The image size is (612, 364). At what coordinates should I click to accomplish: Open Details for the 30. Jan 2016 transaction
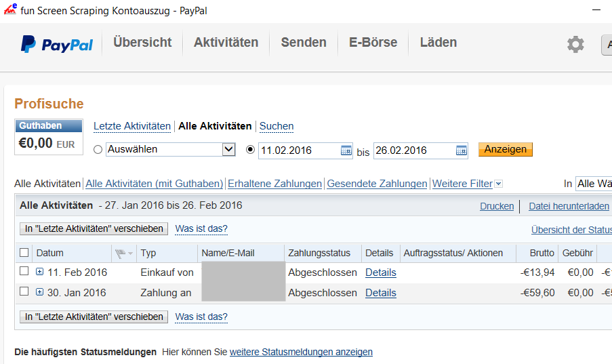(x=380, y=293)
